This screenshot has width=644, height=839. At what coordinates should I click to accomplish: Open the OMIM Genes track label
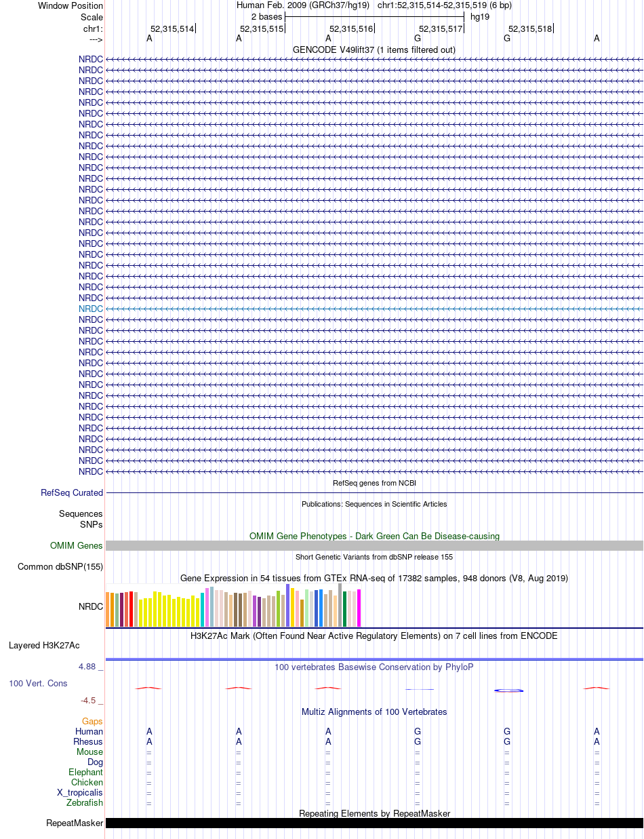click(x=77, y=546)
